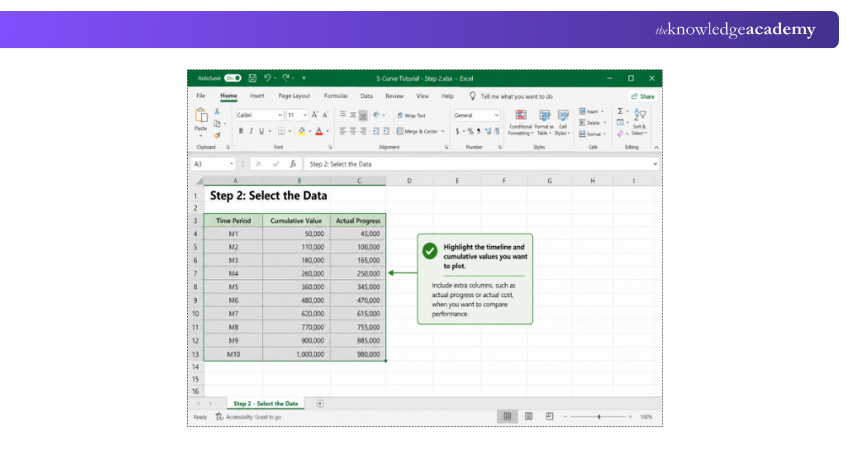Switch to the Formulas tab
The image size is (850, 450).
click(x=336, y=96)
